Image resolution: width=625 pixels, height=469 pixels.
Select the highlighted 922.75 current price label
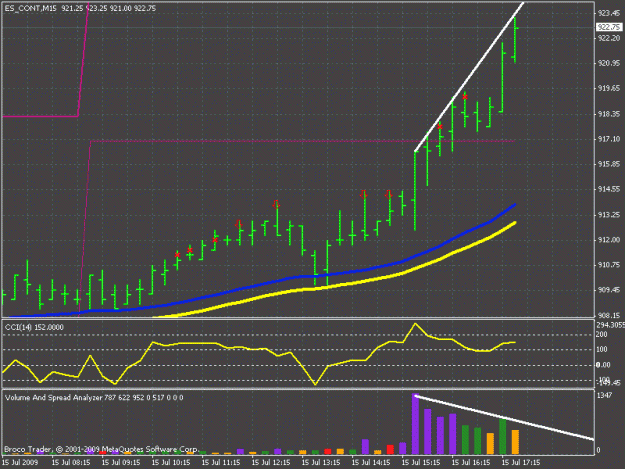click(x=609, y=27)
